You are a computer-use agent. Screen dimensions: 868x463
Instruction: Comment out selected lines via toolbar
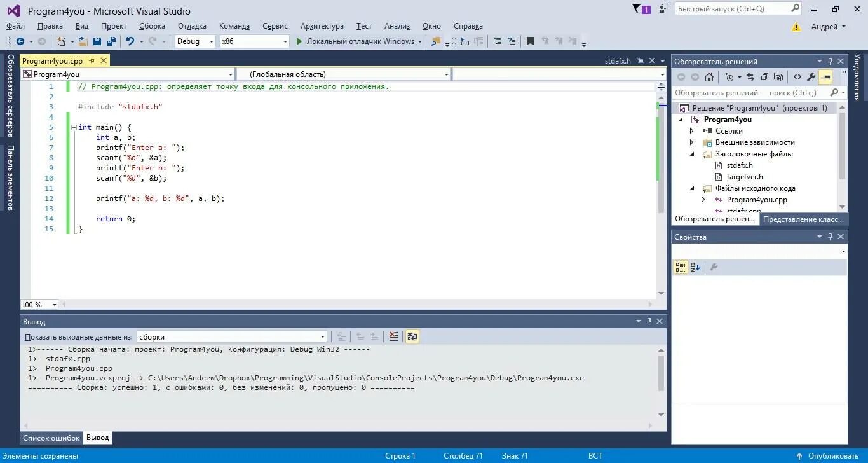click(x=496, y=41)
